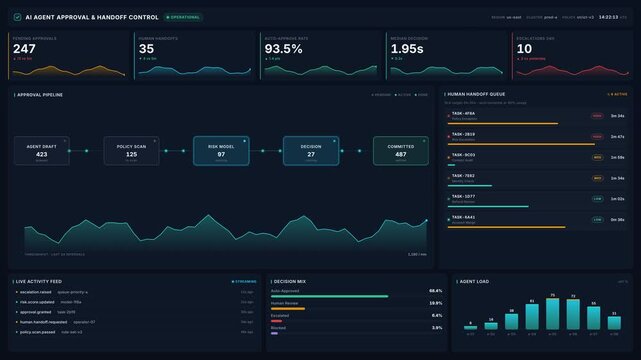
Task: Open the policy.scan.passed feed entry
Action: point(134,332)
